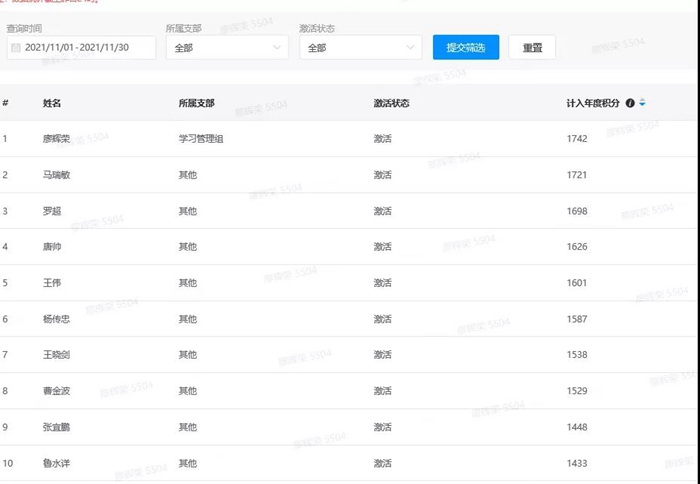Click the 提交筛选 button
Viewport: 700px width, 484px height.
point(465,47)
